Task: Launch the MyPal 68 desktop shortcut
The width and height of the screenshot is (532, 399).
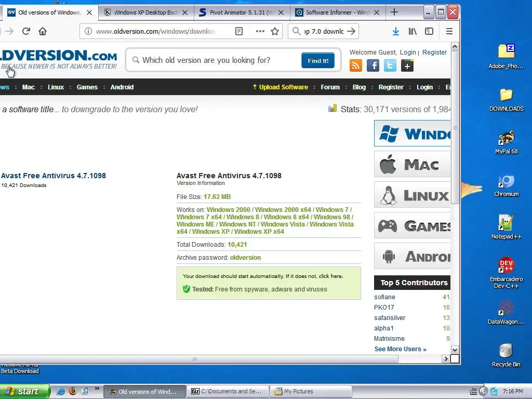Action: 506,142
